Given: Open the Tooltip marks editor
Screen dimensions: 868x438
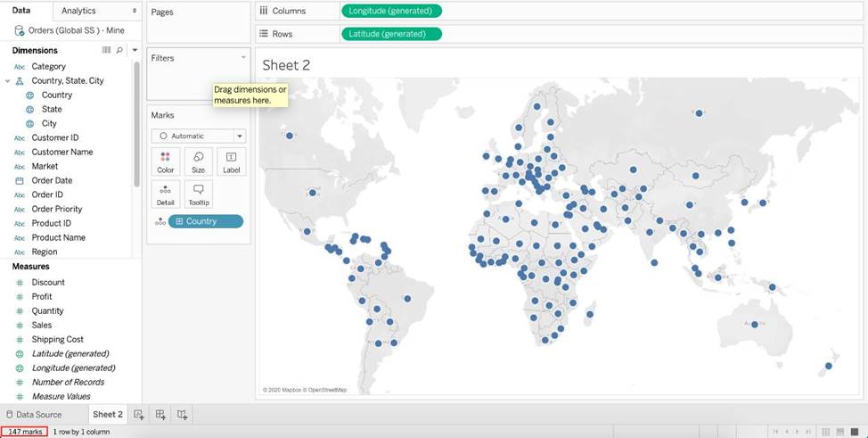Looking at the screenshot, I should [198, 194].
